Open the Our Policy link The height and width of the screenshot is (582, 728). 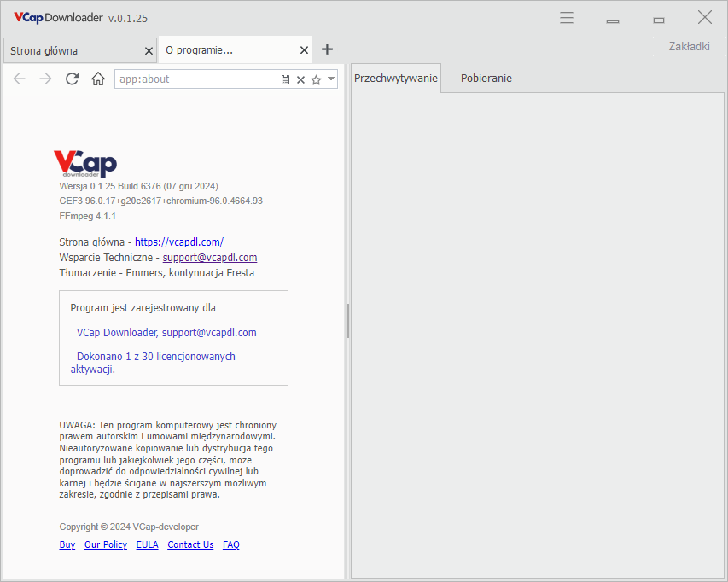[x=105, y=544]
